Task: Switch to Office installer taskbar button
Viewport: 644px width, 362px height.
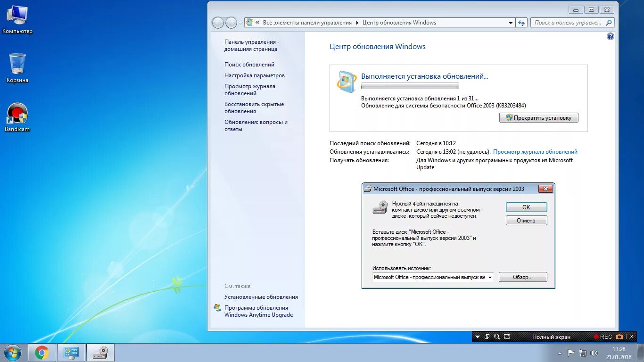Action: click(x=100, y=353)
